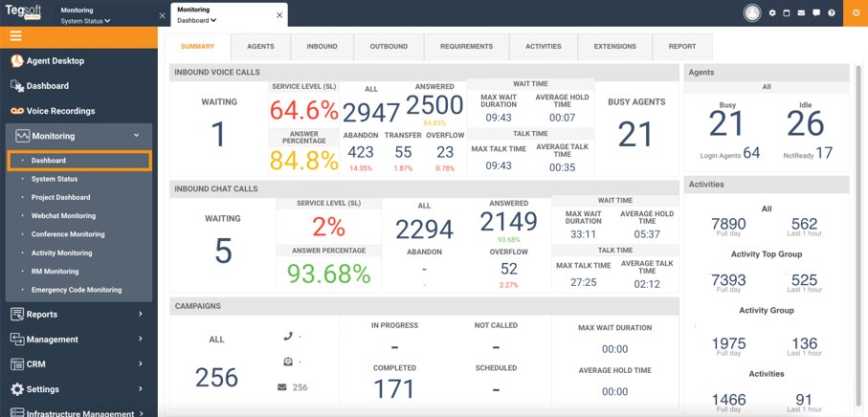The image size is (868, 417).
Task: Close the Monitoring Dashboard tab
Action: (279, 15)
